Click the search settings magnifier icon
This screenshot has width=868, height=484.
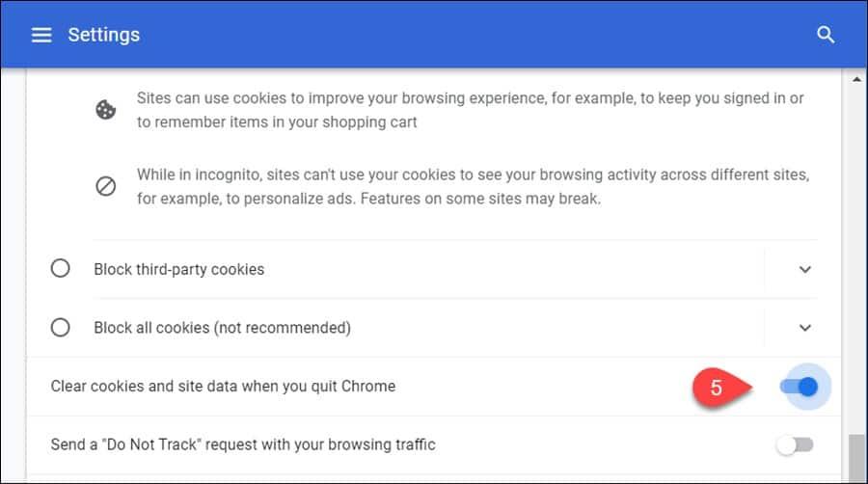tap(826, 35)
